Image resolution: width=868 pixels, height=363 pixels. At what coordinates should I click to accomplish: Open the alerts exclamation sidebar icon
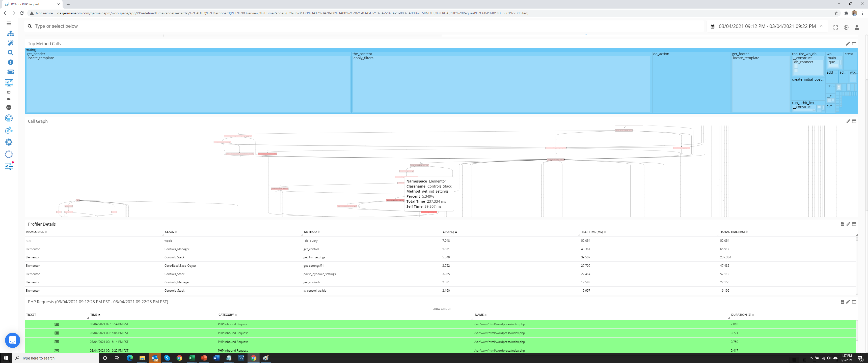click(10, 62)
